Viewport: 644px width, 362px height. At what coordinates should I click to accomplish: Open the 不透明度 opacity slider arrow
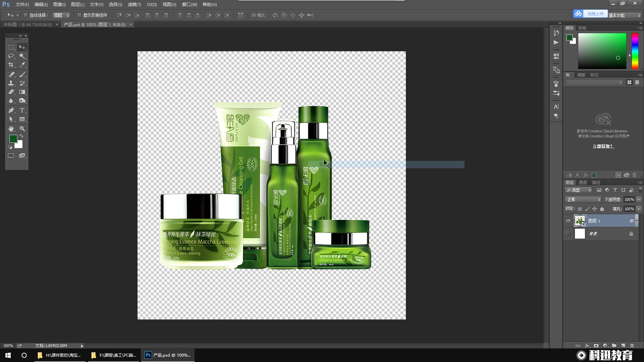[639, 199]
